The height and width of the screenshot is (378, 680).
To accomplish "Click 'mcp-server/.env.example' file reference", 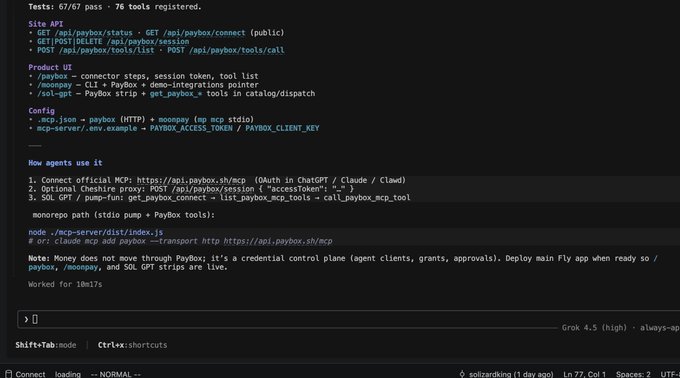I will pos(87,128).
